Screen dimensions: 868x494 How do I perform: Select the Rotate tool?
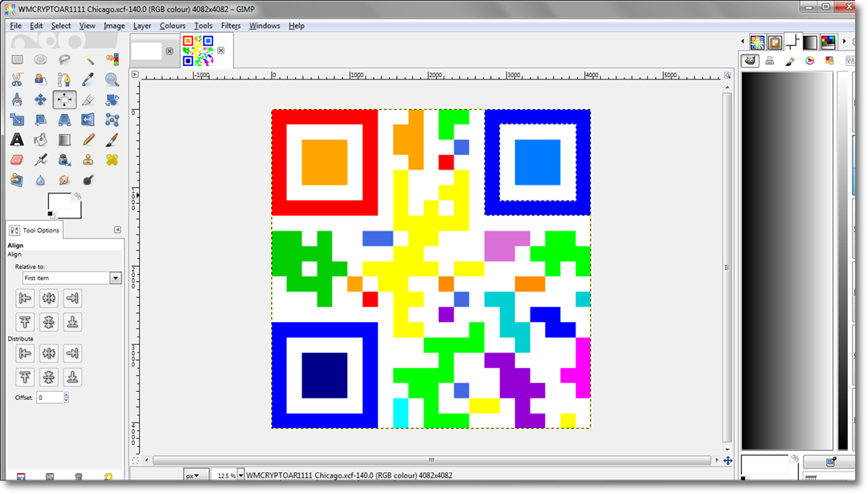(112, 100)
